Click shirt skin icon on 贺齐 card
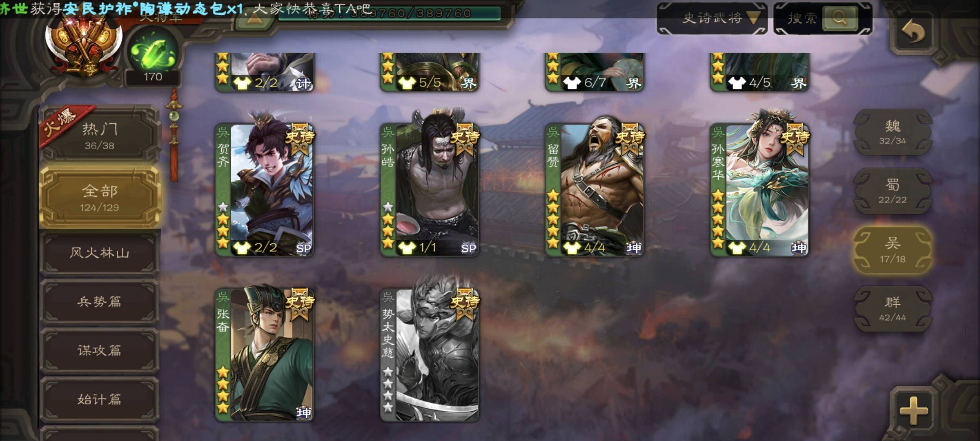 [x=242, y=247]
